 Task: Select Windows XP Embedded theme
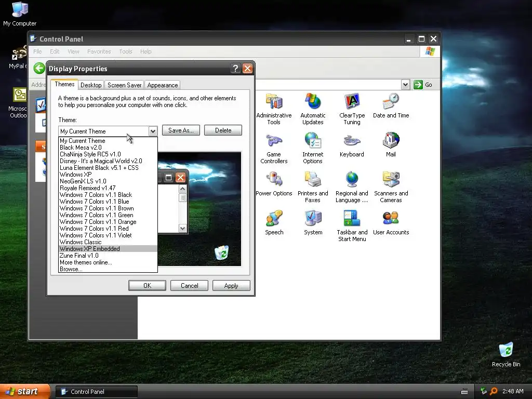point(108,249)
